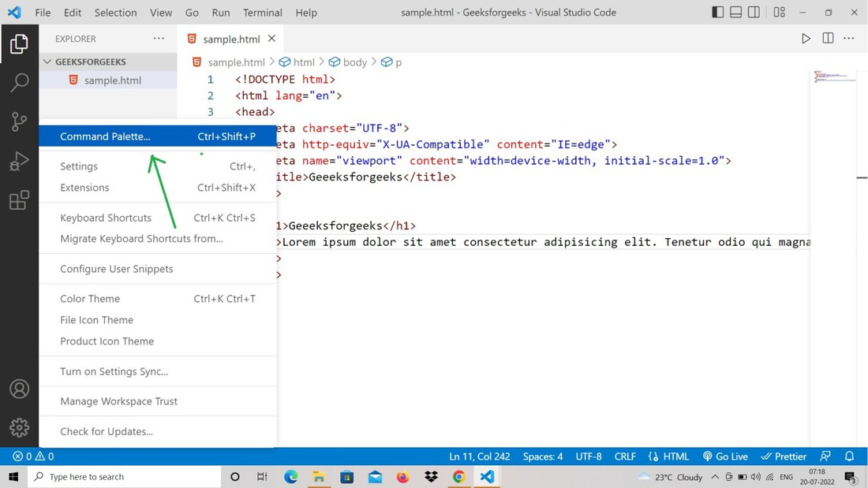
Task: Toggle the bottom panel layout button
Action: (x=735, y=13)
